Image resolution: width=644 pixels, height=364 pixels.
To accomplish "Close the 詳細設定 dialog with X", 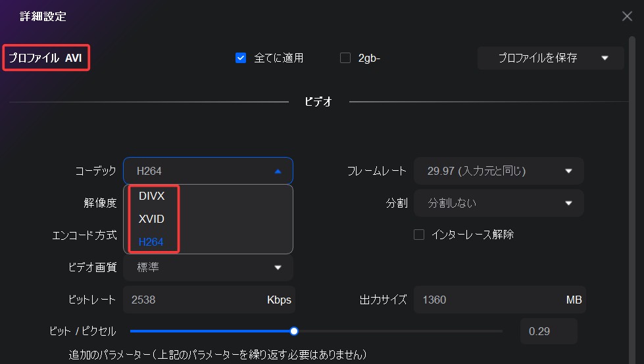I will [627, 16].
